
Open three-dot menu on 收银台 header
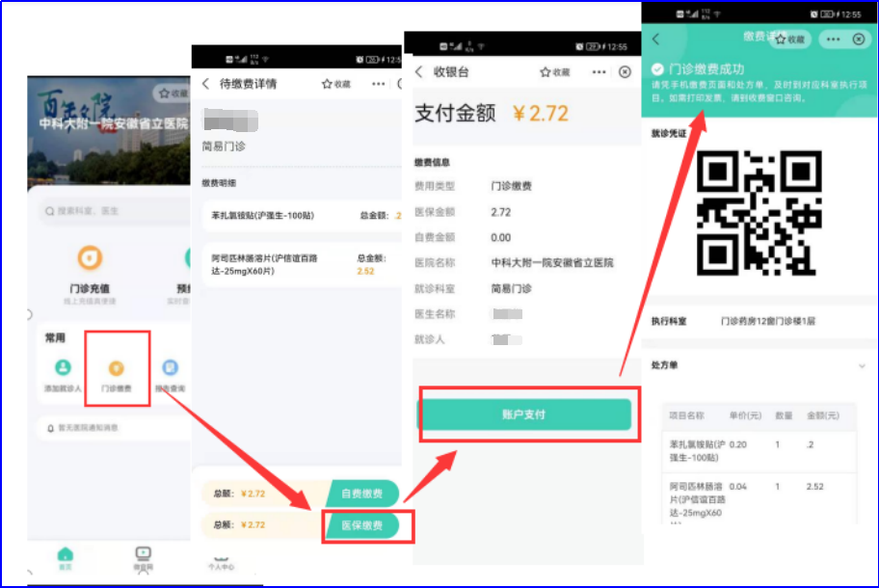coord(599,72)
